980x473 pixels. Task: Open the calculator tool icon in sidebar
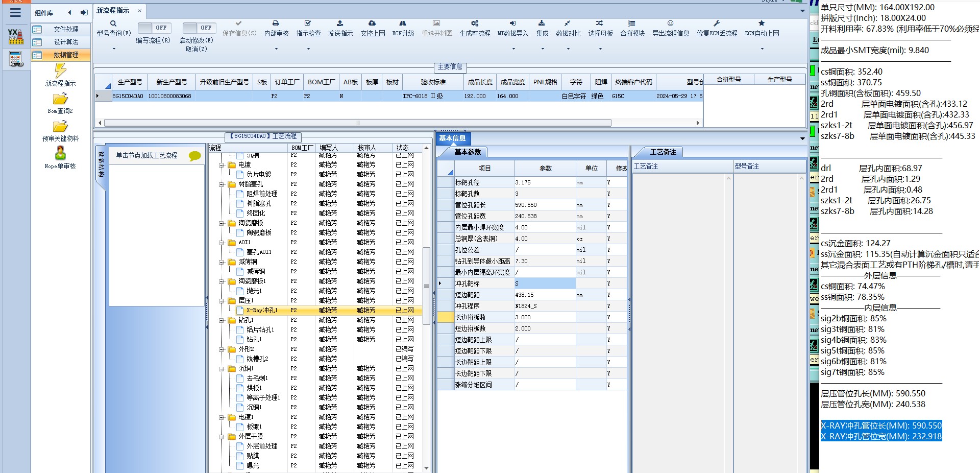coord(16,59)
